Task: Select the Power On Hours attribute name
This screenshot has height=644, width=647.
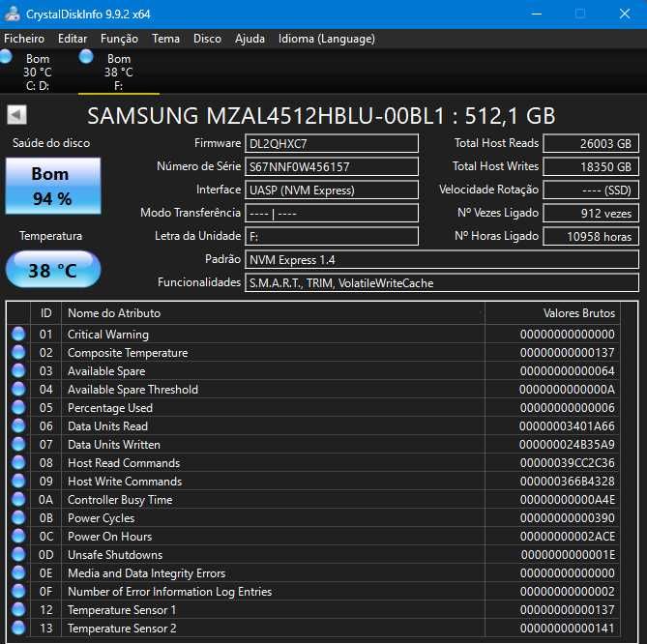Action: point(109,537)
